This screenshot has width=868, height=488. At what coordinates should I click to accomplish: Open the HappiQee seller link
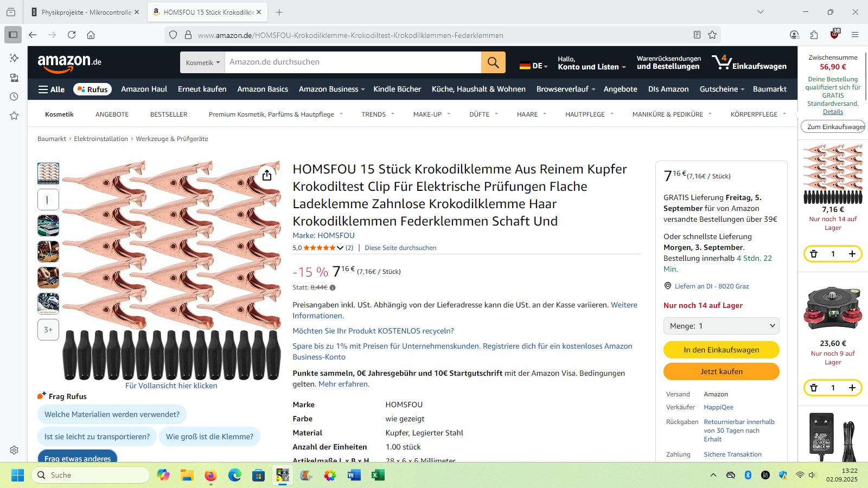718,407
